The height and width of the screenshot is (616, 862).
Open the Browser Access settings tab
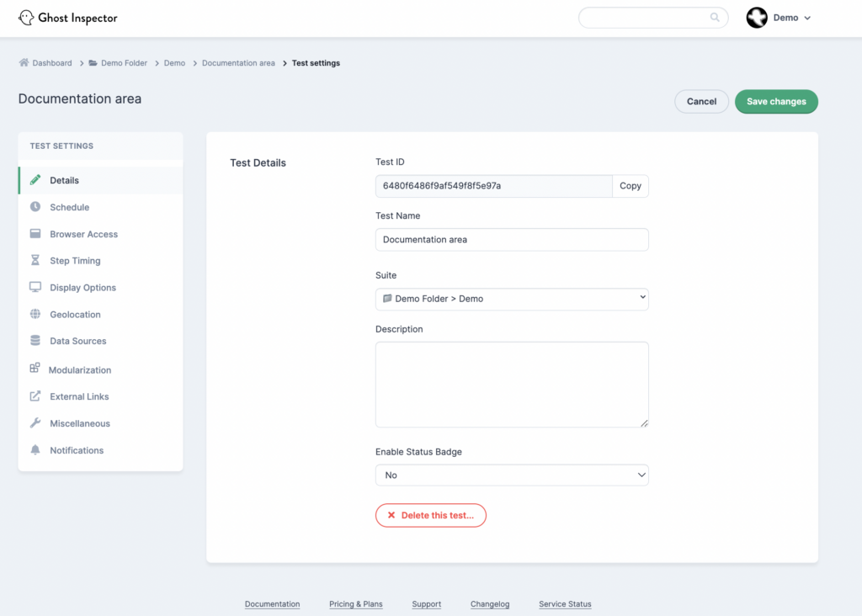[101, 234]
